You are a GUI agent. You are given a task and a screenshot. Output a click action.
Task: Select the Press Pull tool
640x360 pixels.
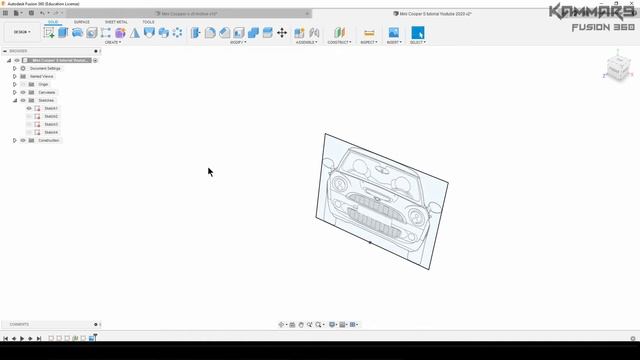coord(196,33)
